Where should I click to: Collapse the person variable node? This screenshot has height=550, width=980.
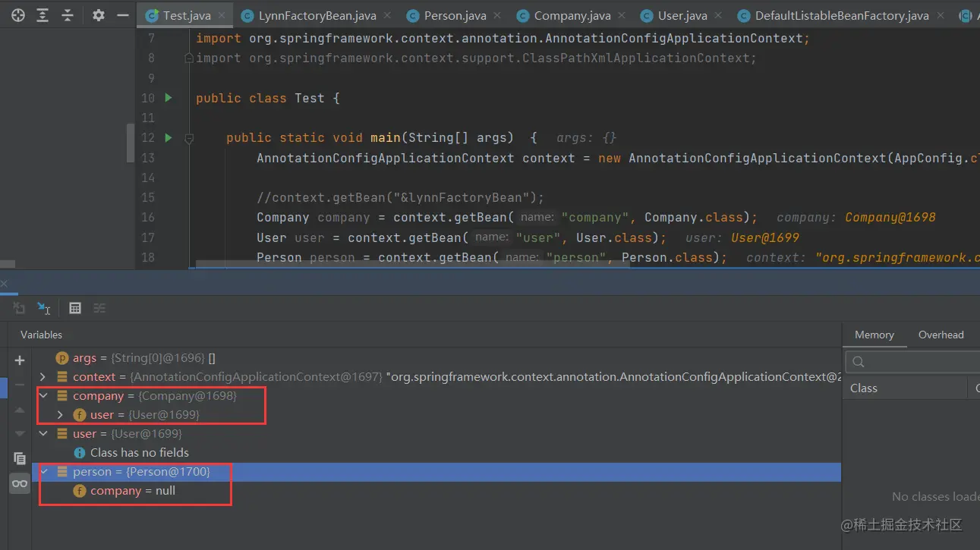pos(43,472)
